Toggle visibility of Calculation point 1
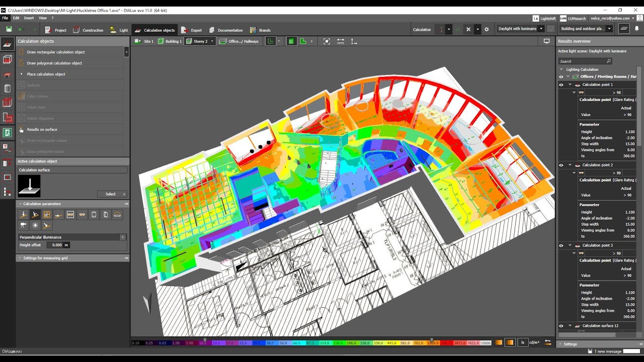This screenshot has width=644, height=362. click(561, 85)
